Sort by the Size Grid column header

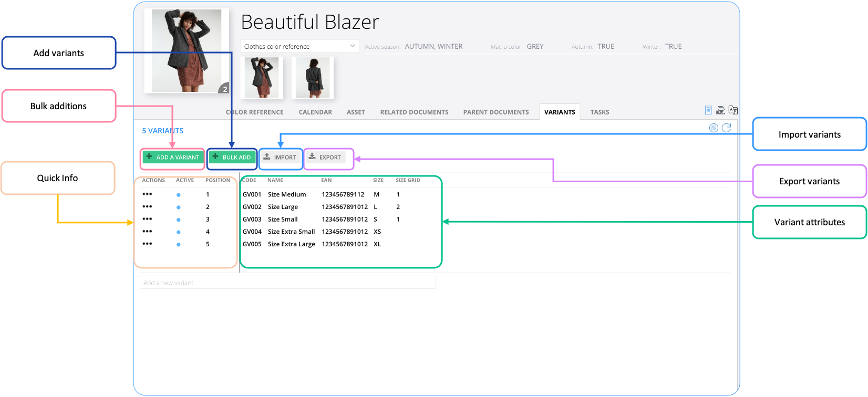[408, 180]
